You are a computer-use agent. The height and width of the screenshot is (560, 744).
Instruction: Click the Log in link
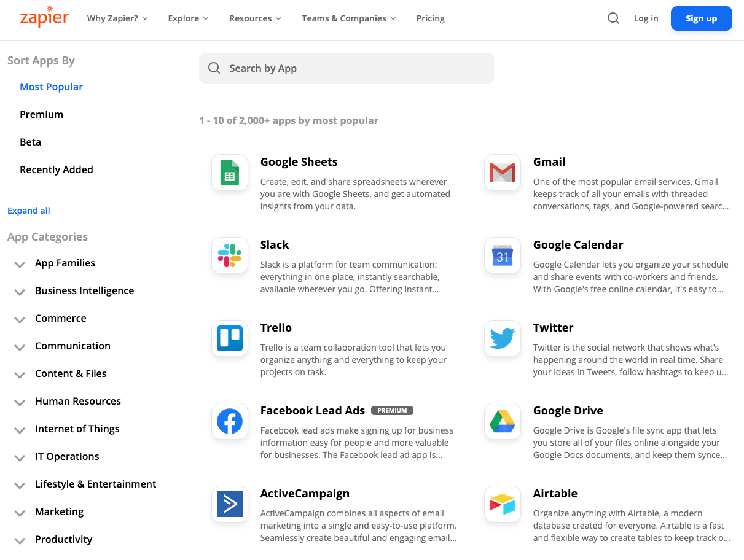tap(646, 18)
